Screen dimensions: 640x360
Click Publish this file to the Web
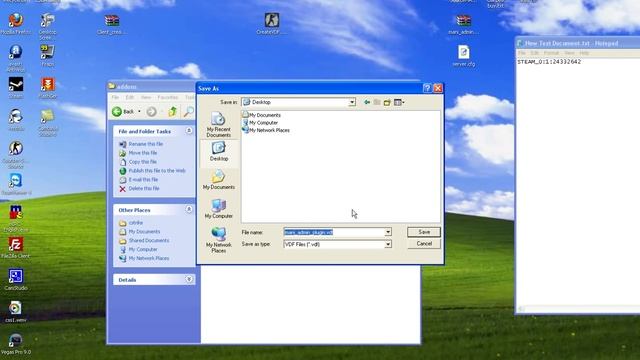pos(157,171)
